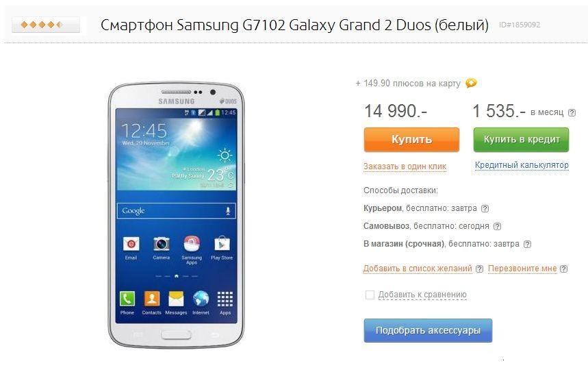
Task: Click the star rating widget
Action: [46, 25]
